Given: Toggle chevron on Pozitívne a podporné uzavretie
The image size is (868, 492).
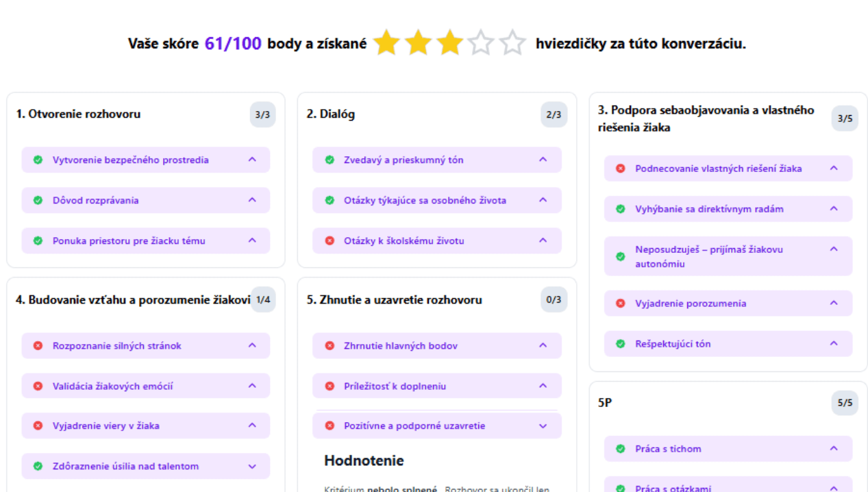Looking at the screenshot, I should [543, 426].
